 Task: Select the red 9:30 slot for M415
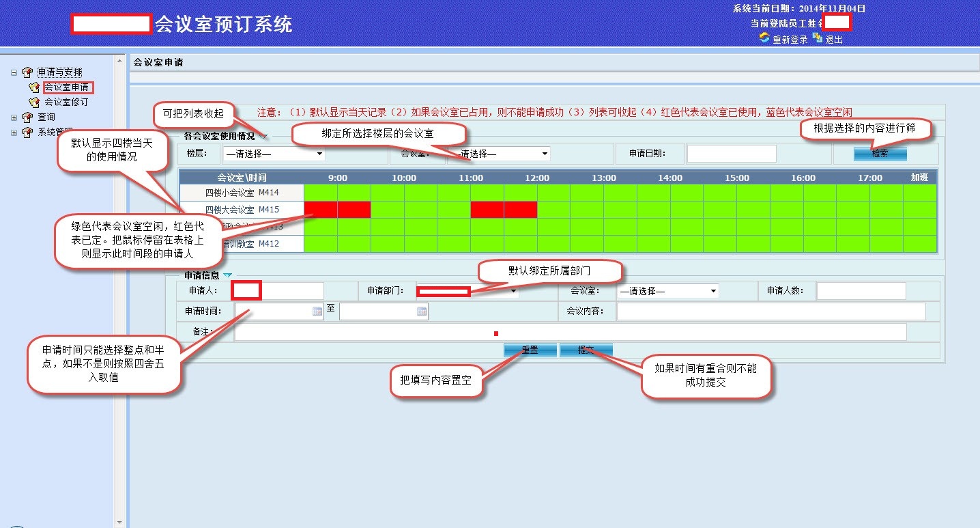point(354,210)
